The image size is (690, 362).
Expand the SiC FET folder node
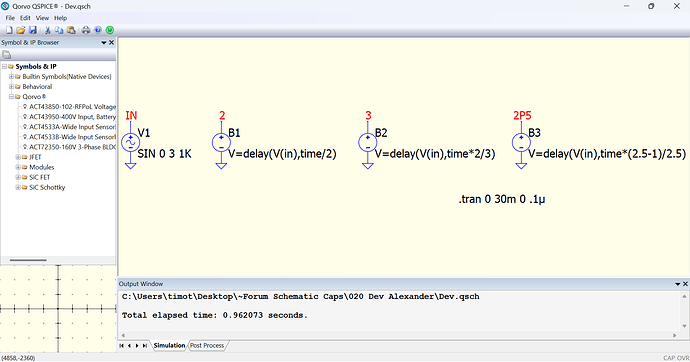(x=18, y=177)
